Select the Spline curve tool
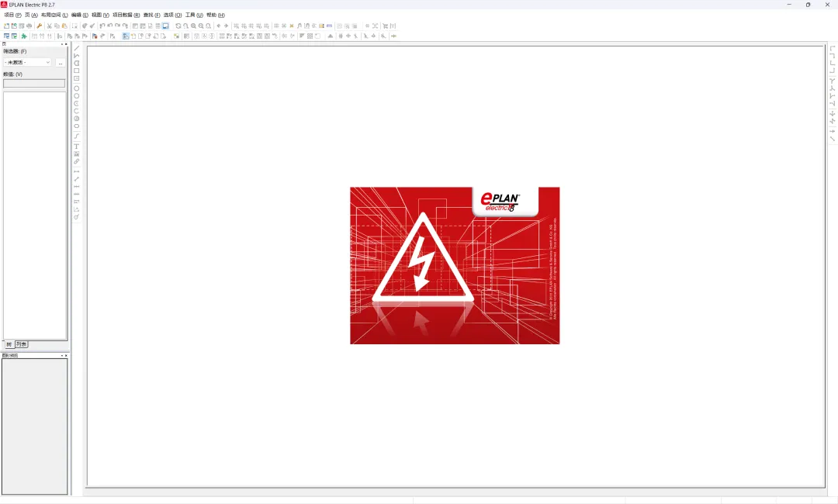 click(x=76, y=136)
